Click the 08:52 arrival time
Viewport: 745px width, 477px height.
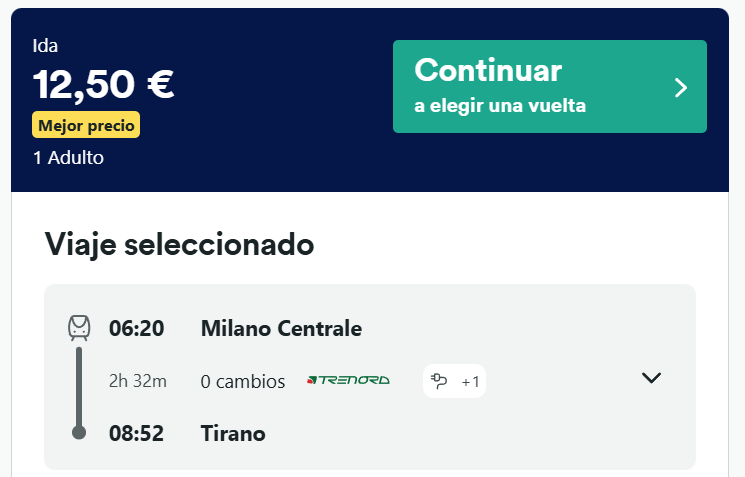pos(136,433)
